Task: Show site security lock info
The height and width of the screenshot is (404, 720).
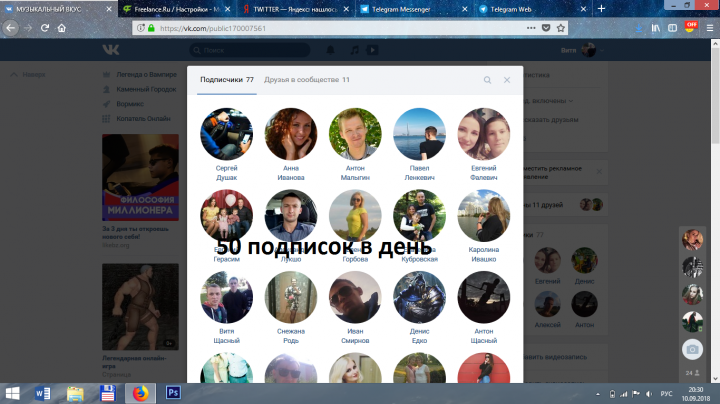Action: [x=151, y=28]
